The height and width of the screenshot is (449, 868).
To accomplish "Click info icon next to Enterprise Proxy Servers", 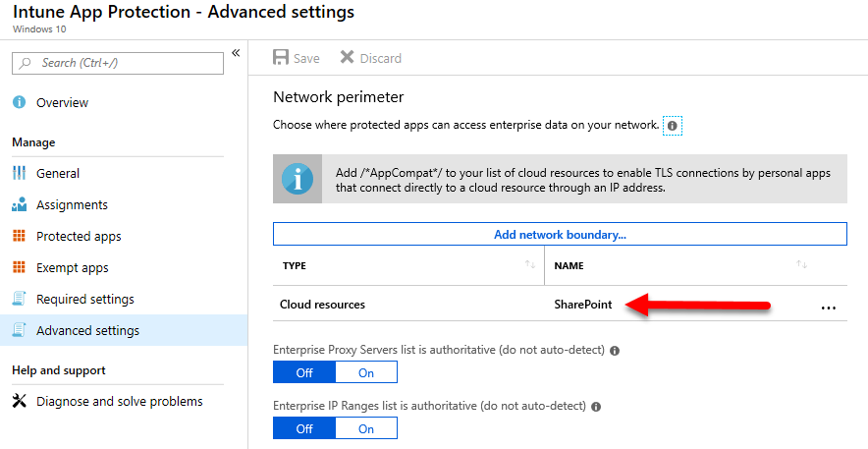I will click(x=614, y=351).
